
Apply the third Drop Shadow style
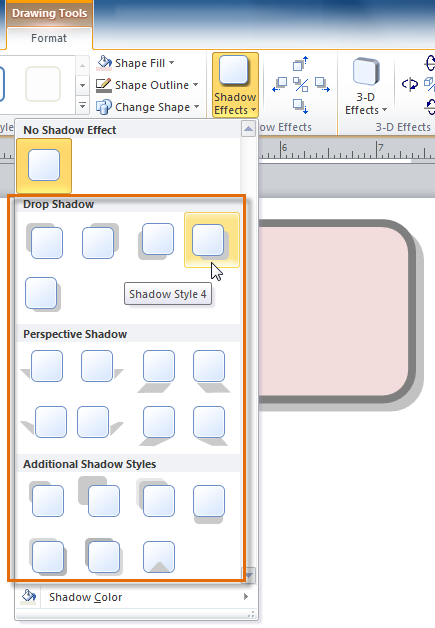156,241
